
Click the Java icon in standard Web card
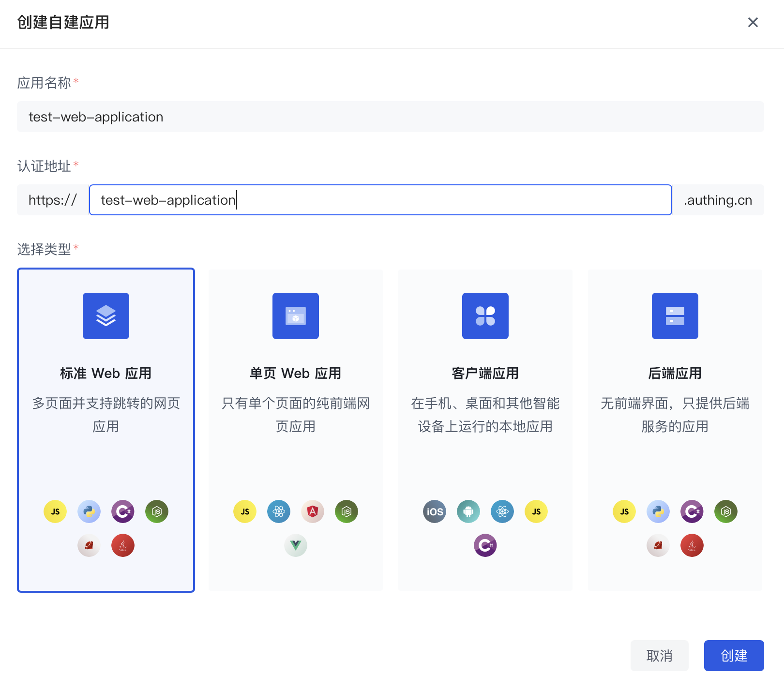click(123, 545)
